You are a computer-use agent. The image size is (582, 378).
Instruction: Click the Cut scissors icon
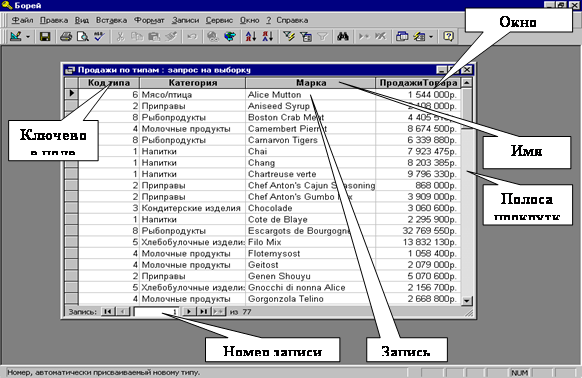[x=121, y=36]
